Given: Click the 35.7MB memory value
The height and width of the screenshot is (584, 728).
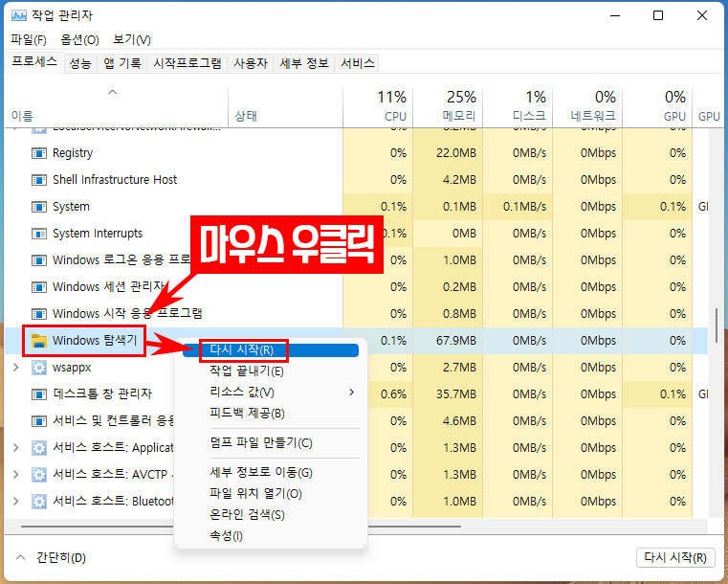Looking at the screenshot, I should pos(456,394).
